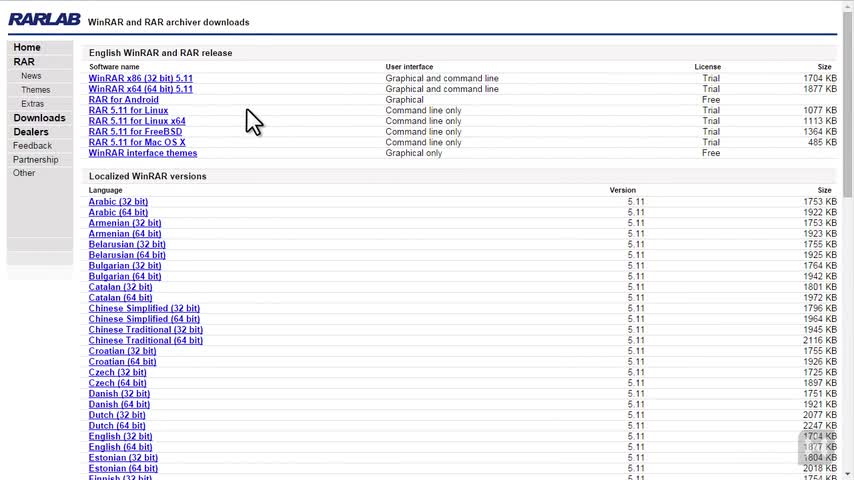Go to News in sidebar
Image resolution: width=854 pixels, height=480 pixels.
[31, 76]
